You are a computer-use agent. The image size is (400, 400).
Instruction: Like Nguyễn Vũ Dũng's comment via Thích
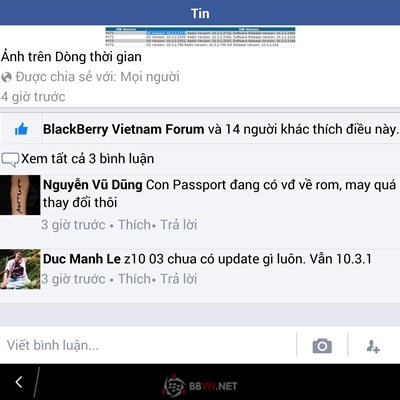134,225
